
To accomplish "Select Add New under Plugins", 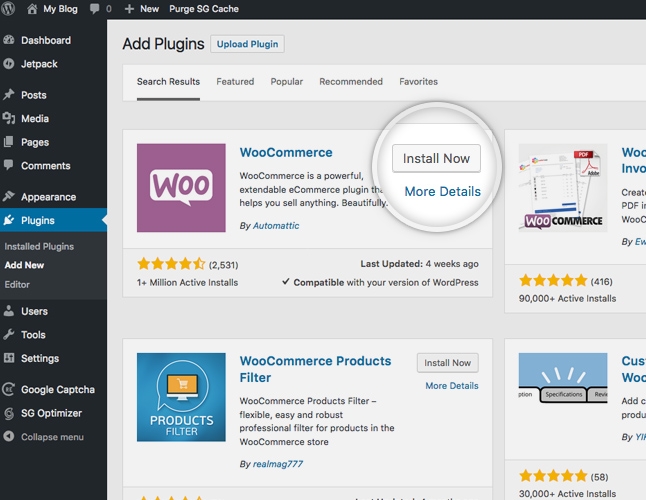I will point(24,265).
